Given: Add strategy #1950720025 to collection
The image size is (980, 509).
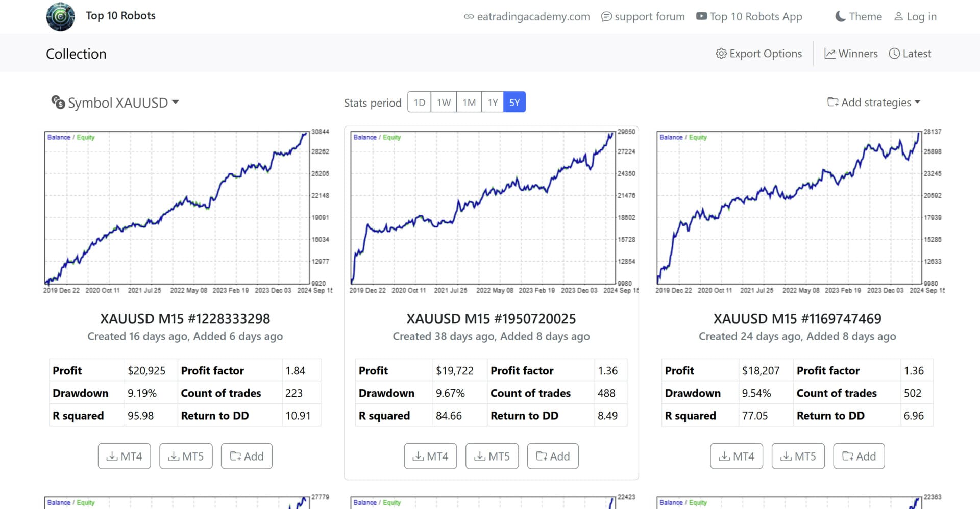Looking at the screenshot, I should [553, 456].
